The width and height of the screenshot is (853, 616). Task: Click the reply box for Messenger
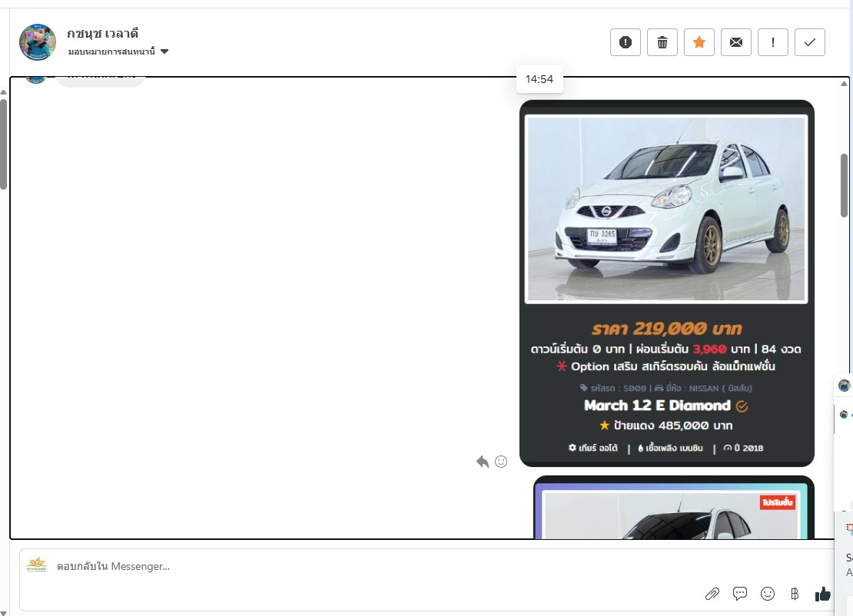[x=346, y=567]
